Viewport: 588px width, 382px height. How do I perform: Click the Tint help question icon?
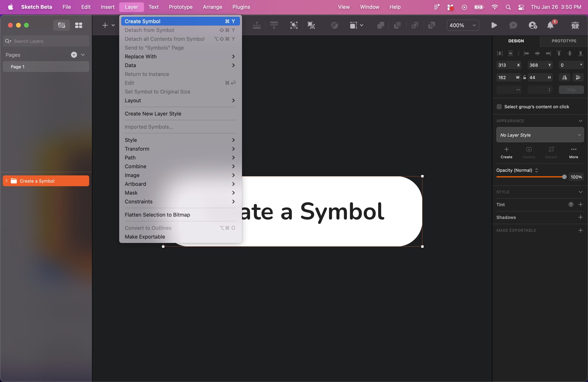[571, 204]
